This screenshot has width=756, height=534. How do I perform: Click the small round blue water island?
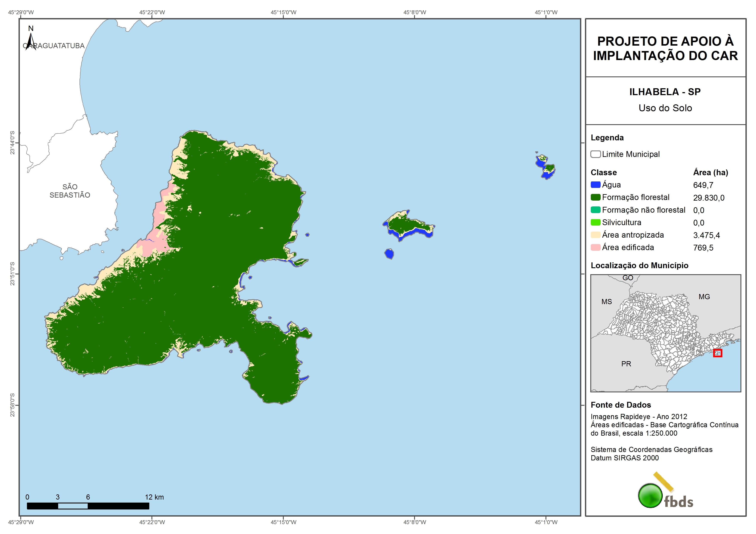[x=389, y=254]
